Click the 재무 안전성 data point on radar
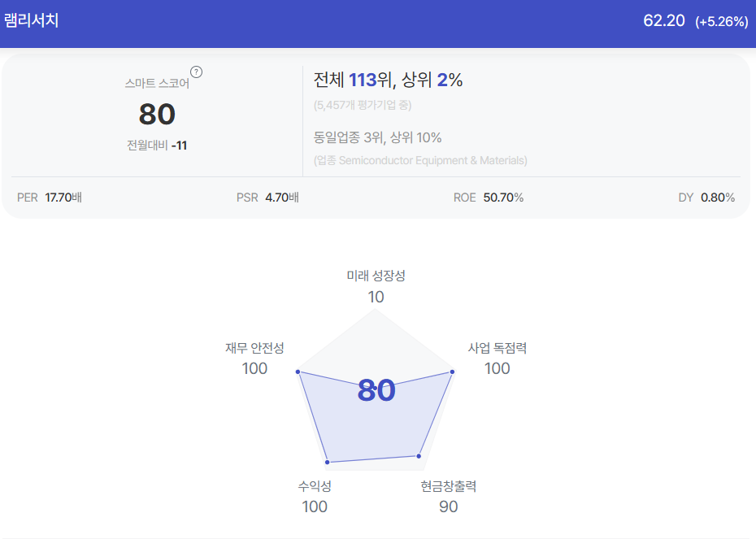Image resolution: width=756 pixels, height=539 pixels. tap(298, 372)
